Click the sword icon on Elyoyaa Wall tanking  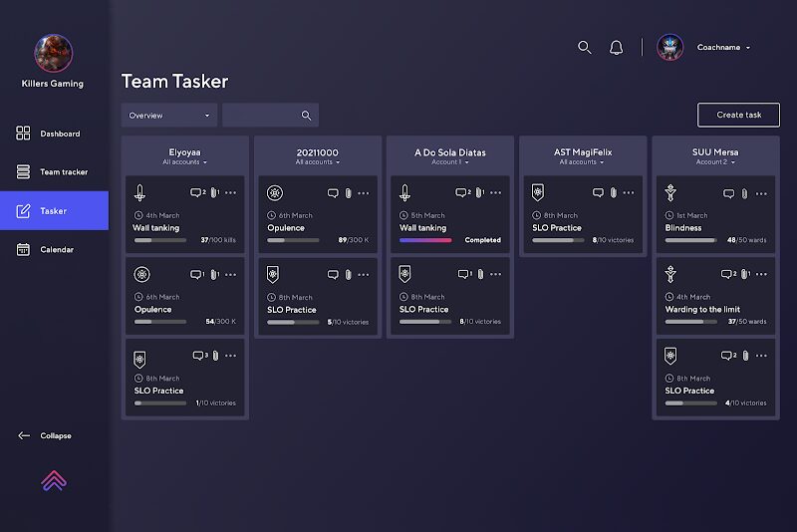140,192
